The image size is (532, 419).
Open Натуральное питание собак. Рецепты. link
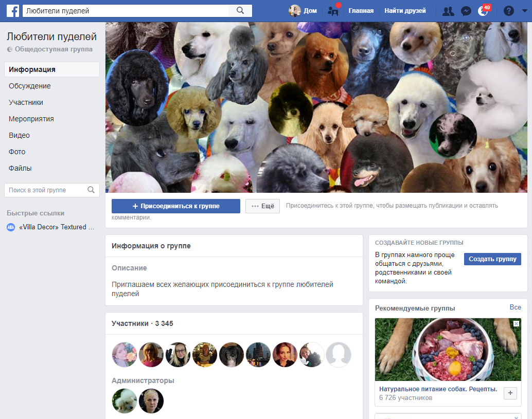438,389
